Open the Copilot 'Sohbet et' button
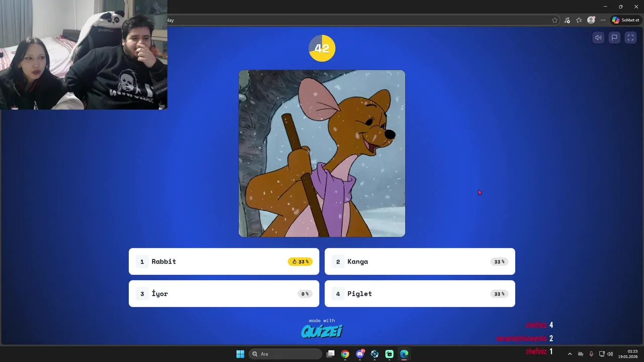Image resolution: width=644 pixels, height=362 pixels. pos(625,20)
